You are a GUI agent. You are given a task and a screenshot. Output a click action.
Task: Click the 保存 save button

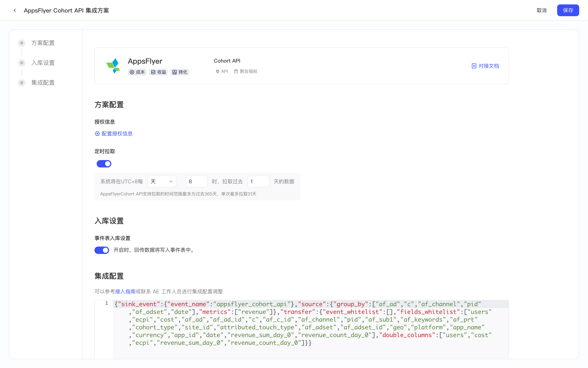pos(568,10)
